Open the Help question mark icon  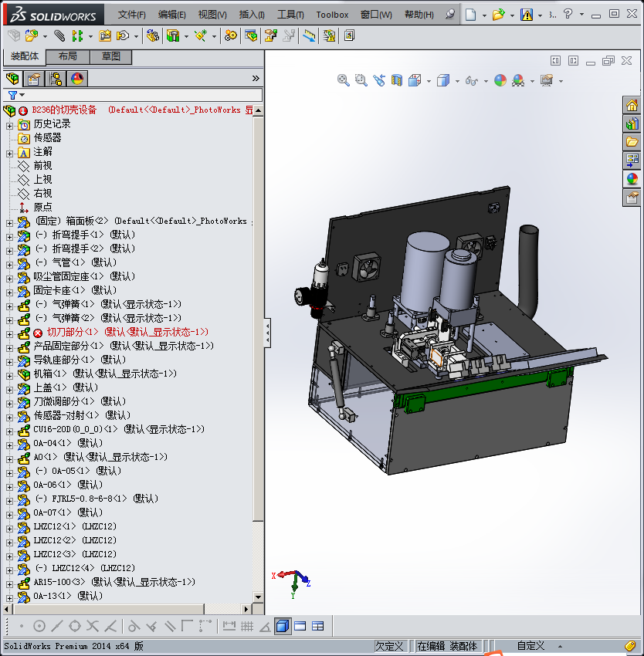(568, 14)
